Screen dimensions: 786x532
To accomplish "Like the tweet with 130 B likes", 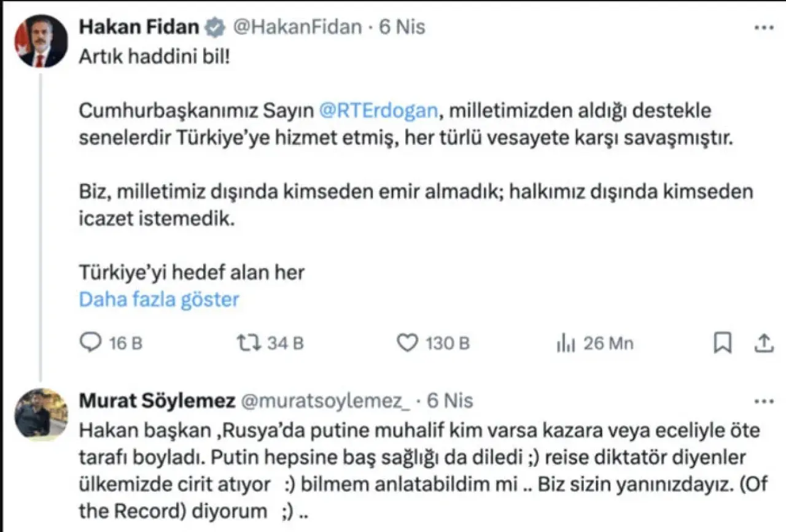I will click(x=408, y=343).
